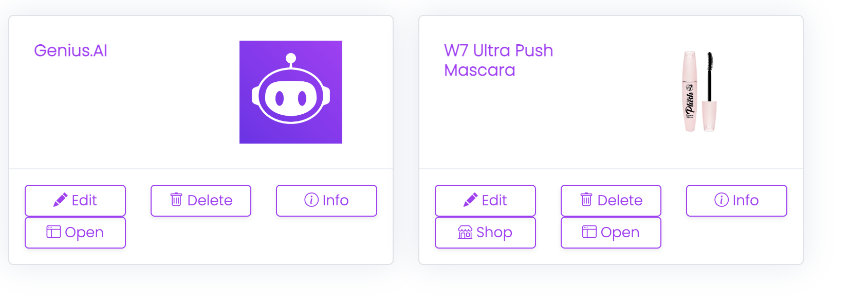Click the info circle icon for Mascara
The image size is (868, 299).
pos(722,200)
